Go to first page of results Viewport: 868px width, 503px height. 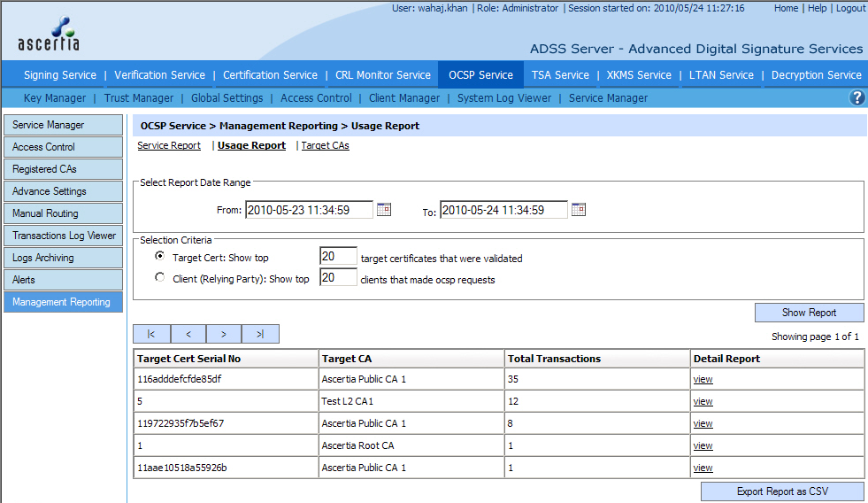tap(151, 334)
